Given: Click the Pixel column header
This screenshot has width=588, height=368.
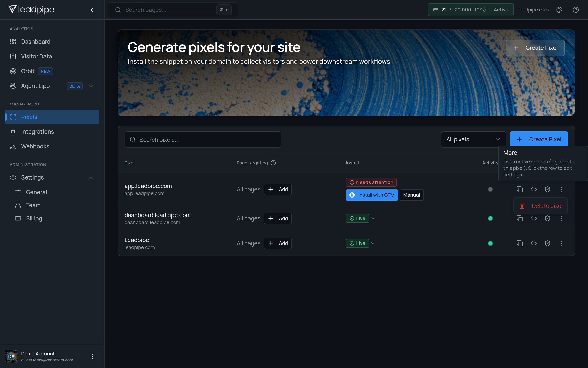Looking at the screenshot, I should (129, 163).
